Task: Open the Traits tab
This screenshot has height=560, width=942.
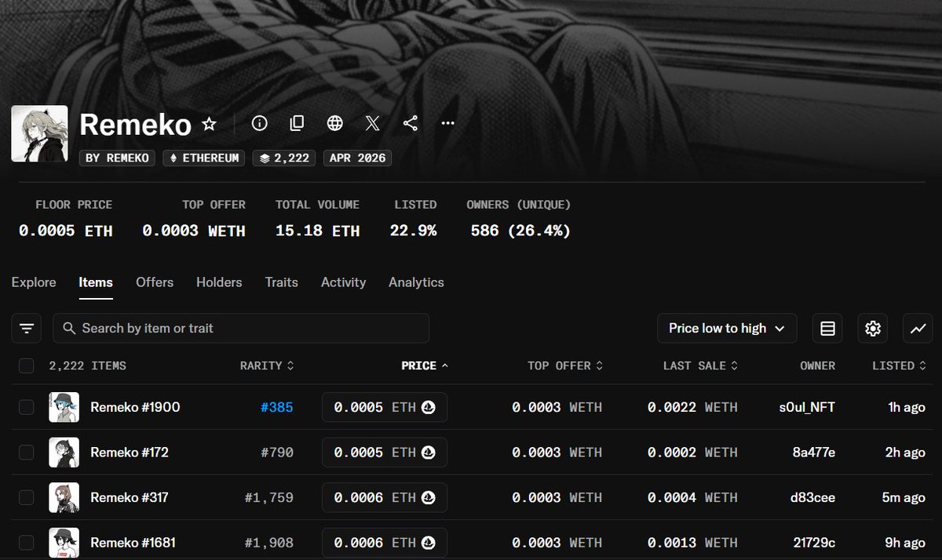Action: [281, 282]
